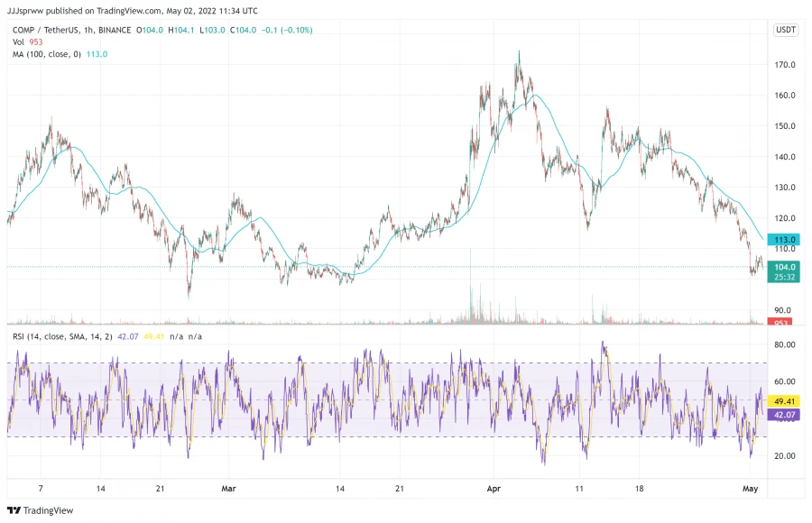This screenshot has height=523, width=812.
Task: Select the green 104.0 current price tag
Action: 783,271
